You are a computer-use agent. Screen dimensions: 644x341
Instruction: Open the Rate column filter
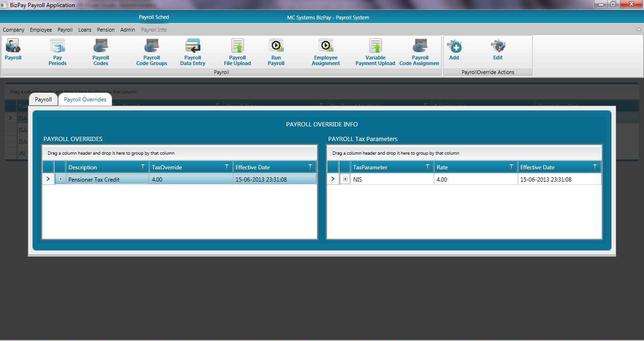511,166
